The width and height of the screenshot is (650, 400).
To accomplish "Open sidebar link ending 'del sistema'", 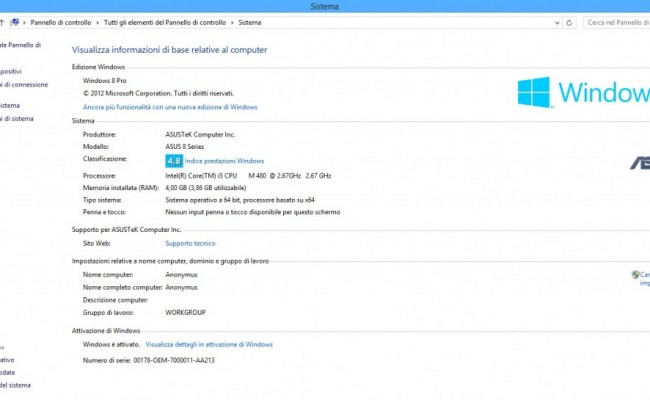I will tap(15, 385).
